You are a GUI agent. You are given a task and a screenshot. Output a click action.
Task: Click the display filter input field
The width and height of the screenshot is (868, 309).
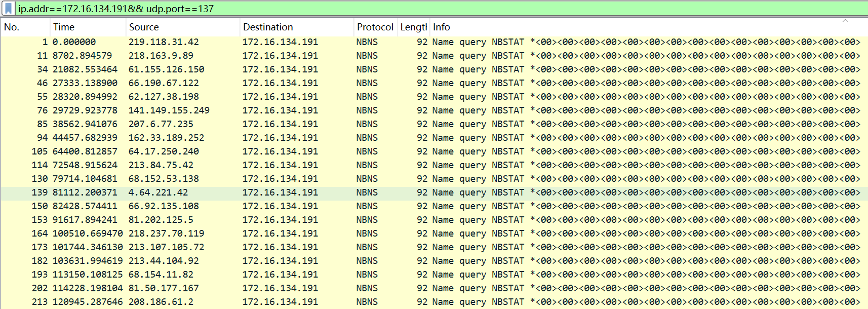pos(441,9)
